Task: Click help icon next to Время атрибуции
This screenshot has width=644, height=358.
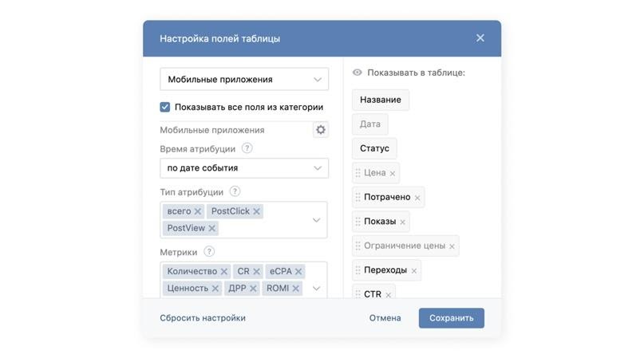Action: 247,148
